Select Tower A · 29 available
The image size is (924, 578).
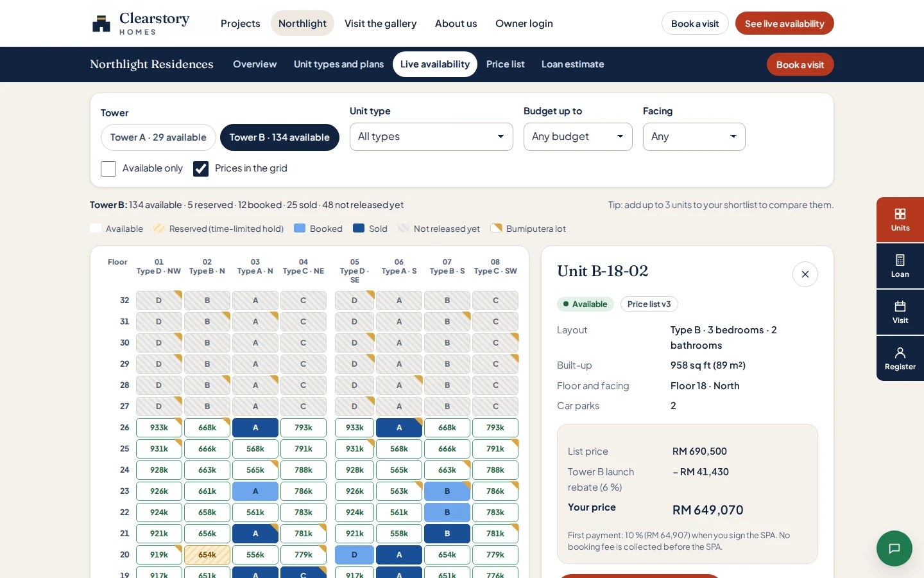click(158, 137)
